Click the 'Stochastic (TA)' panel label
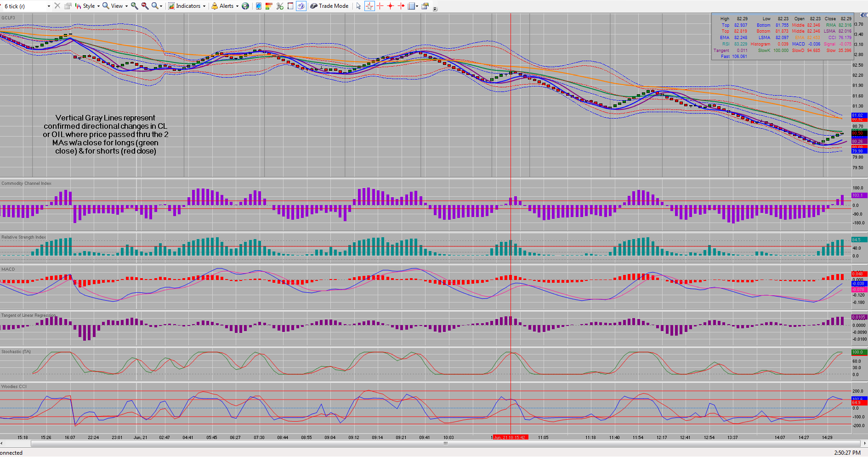 [x=16, y=352]
